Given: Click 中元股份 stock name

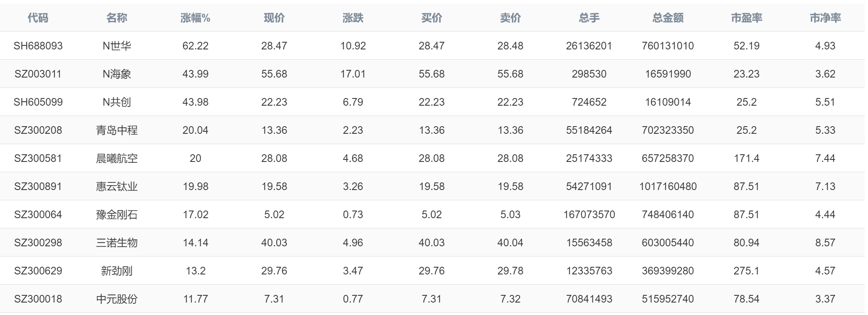Looking at the screenshot, I should point(116,299).
